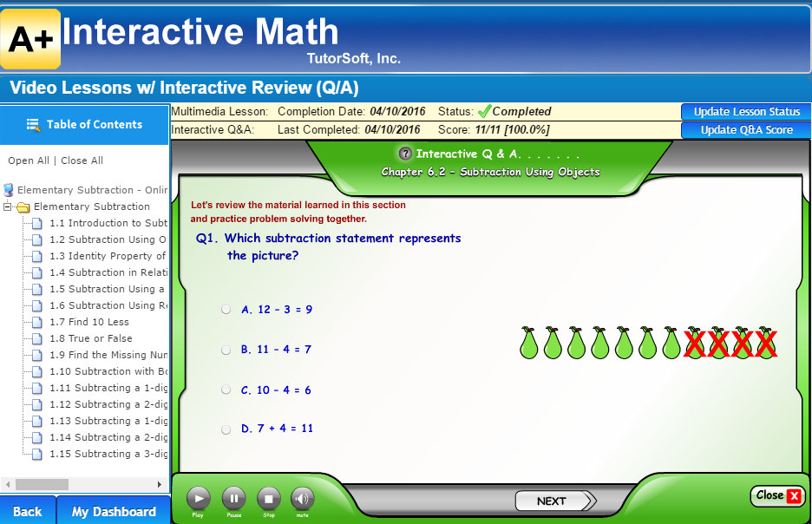The width and height of the screenshot is (812, 524).
Task: Click Update Lesson Status button
Action: point(746,112)
